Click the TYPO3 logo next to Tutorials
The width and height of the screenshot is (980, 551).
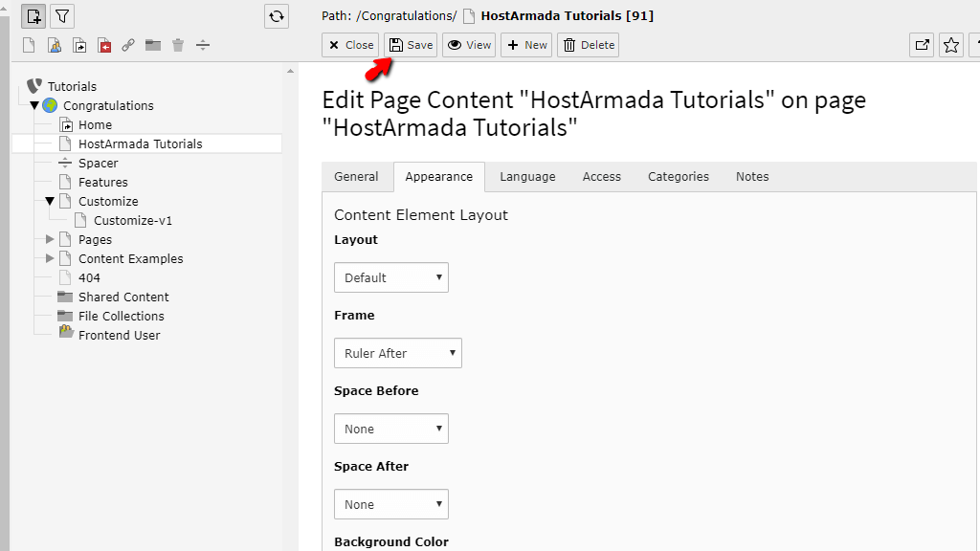coord(34,86)
